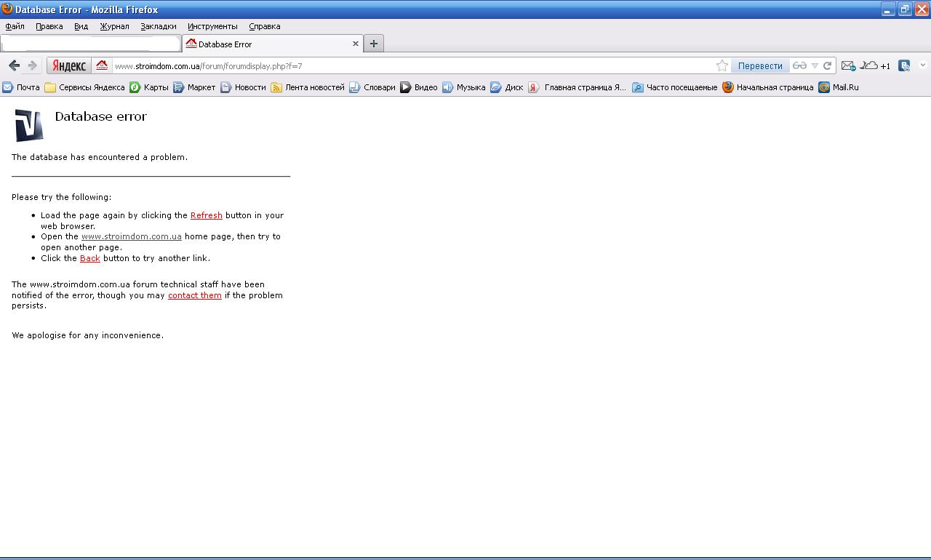Viewport: 931px width, 560px height.
Task: Toggle reader mode glasses icon
Action: 799,65
